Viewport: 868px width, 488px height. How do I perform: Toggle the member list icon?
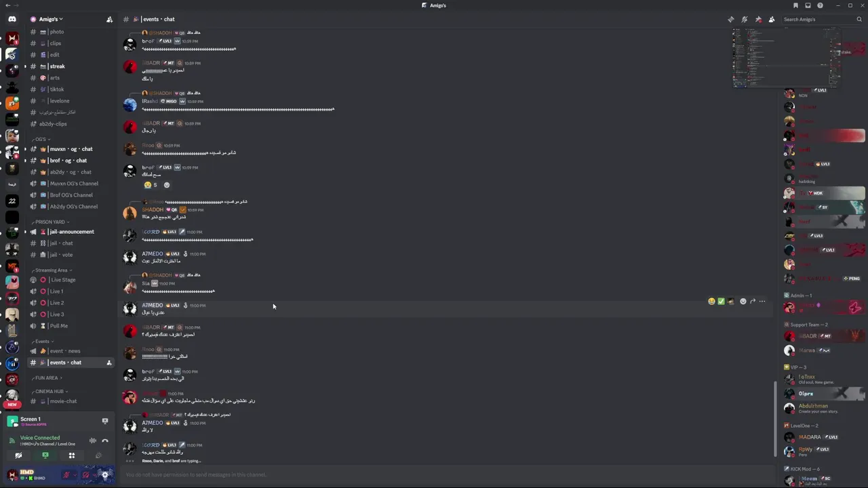pos(772,19)
